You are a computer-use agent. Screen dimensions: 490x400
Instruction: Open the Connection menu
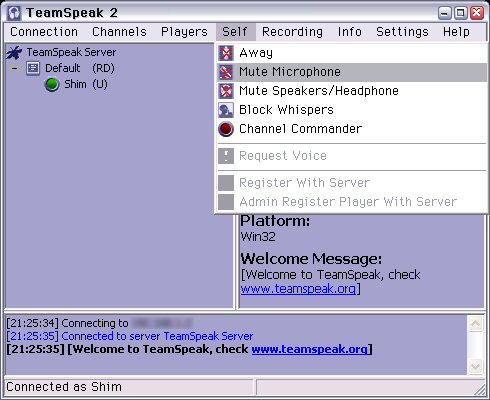tap(44, 32)
